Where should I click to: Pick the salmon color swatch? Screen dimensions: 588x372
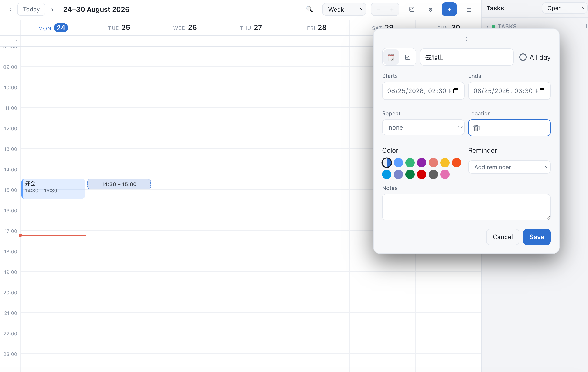point(433,163)
